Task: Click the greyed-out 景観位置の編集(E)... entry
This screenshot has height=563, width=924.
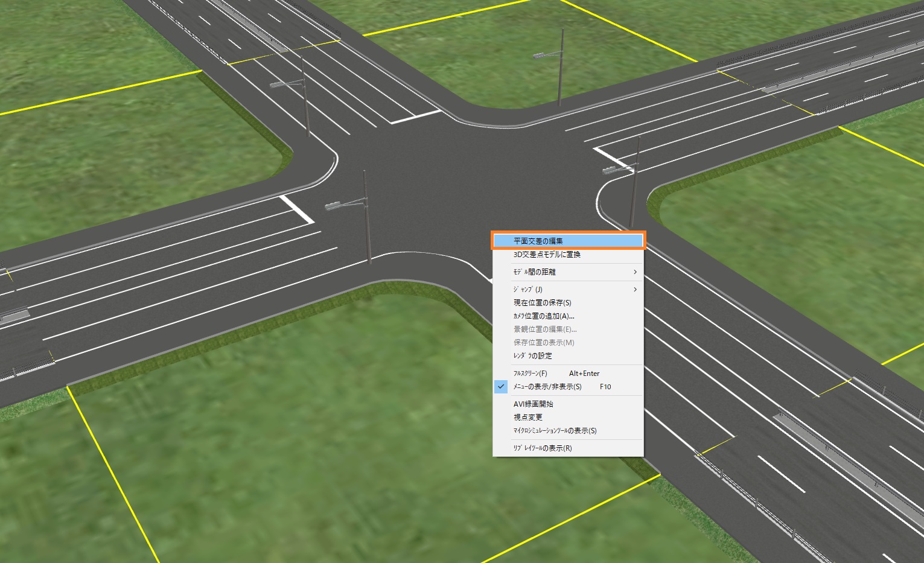Action: pyautogui.click(x=569, y=329)
